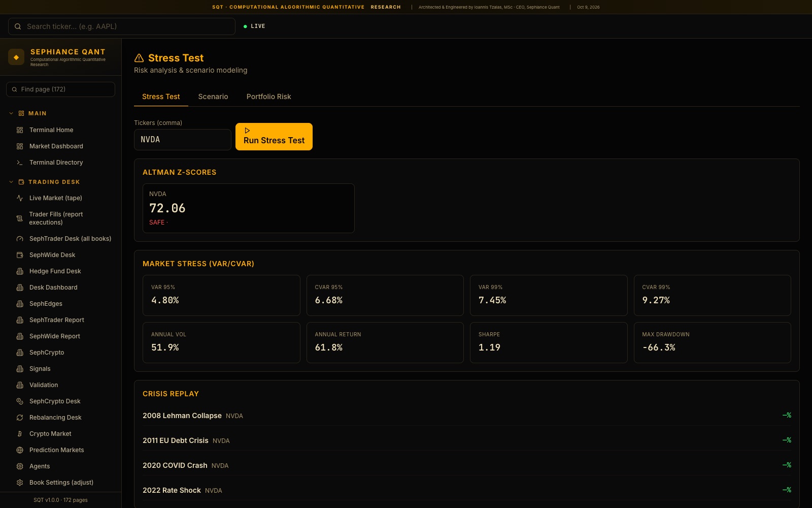812x508 pixels.
Task: Switch to the Scenario tab
Action: tap(213, 97)
